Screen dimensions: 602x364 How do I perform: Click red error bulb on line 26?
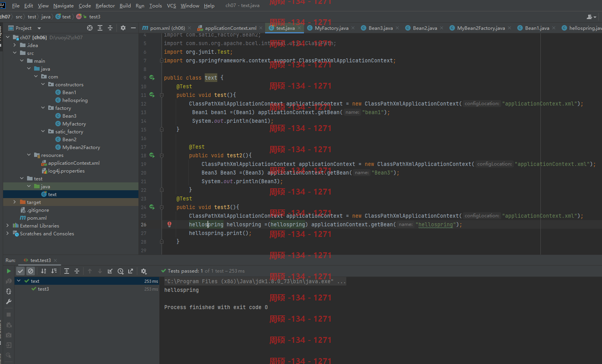click(x=169, y=224)
